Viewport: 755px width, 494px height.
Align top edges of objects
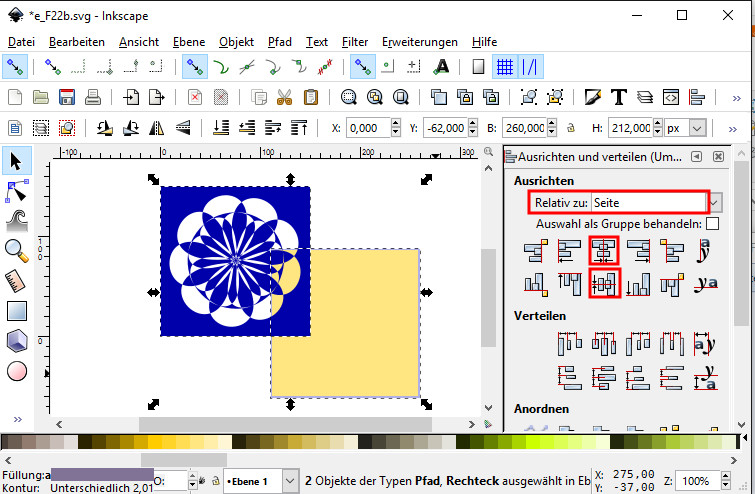[569, 284]
